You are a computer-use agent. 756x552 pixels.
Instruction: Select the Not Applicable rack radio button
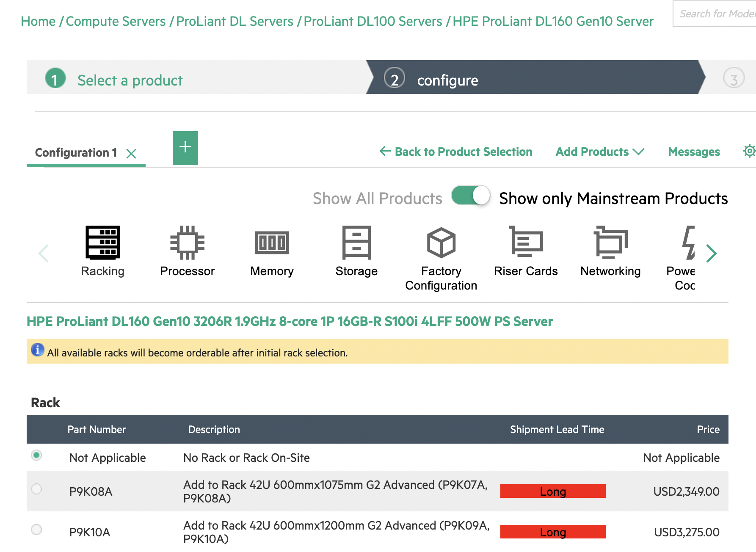tap(37, 455)
